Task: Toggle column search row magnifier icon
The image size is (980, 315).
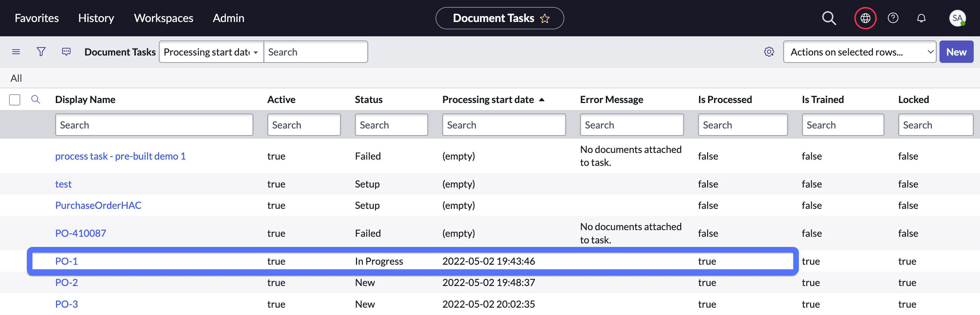Action: click(35, 100)
